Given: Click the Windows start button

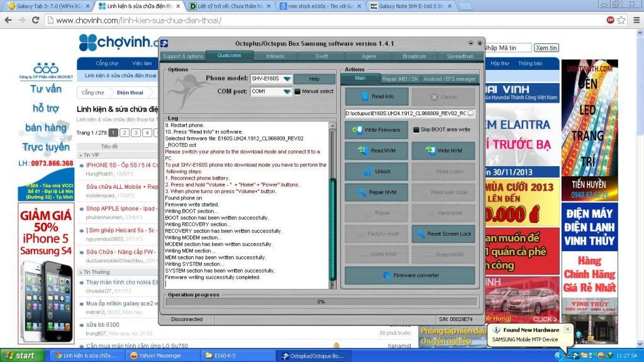Looking at the screenshot, I should (22, 356).
